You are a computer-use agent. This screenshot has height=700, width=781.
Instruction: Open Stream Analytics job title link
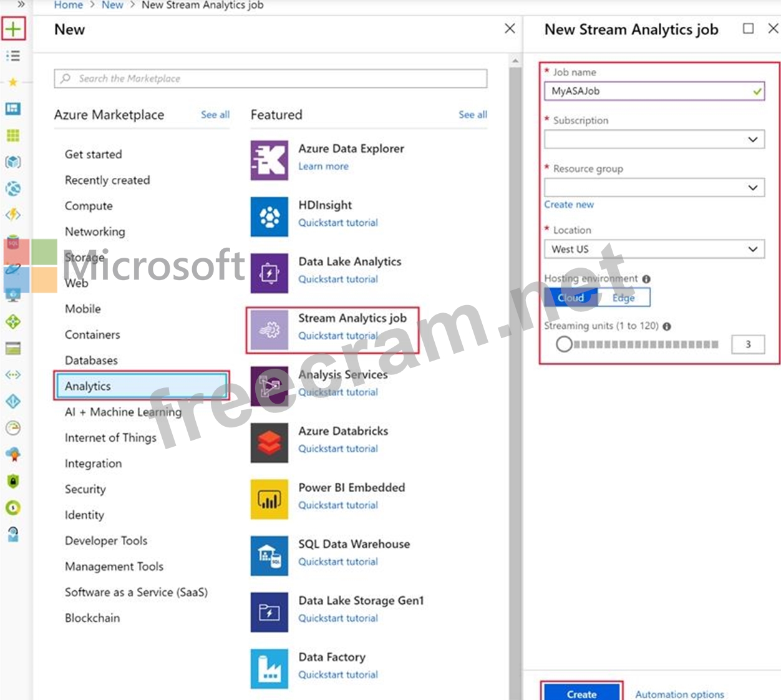coord(352,318)
